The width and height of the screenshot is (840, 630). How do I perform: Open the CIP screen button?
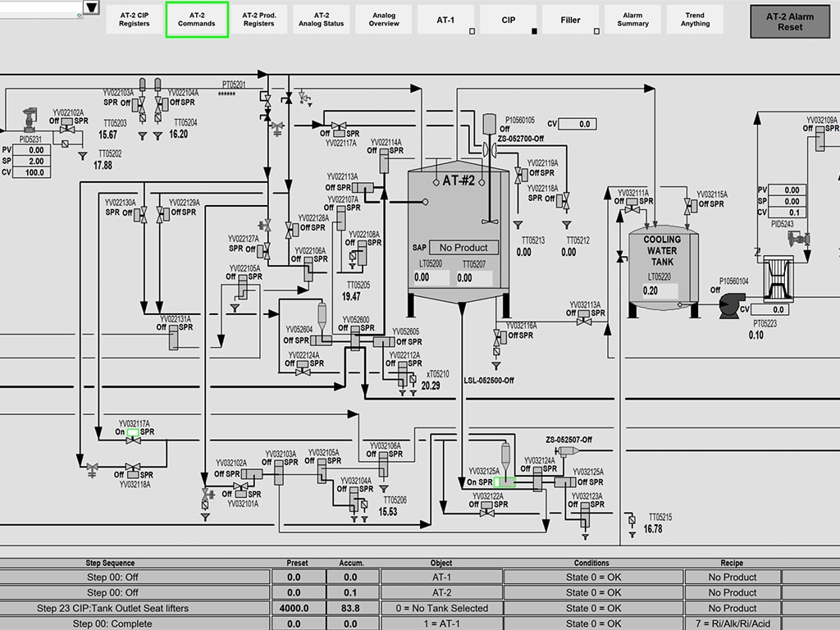click(509, 20)
